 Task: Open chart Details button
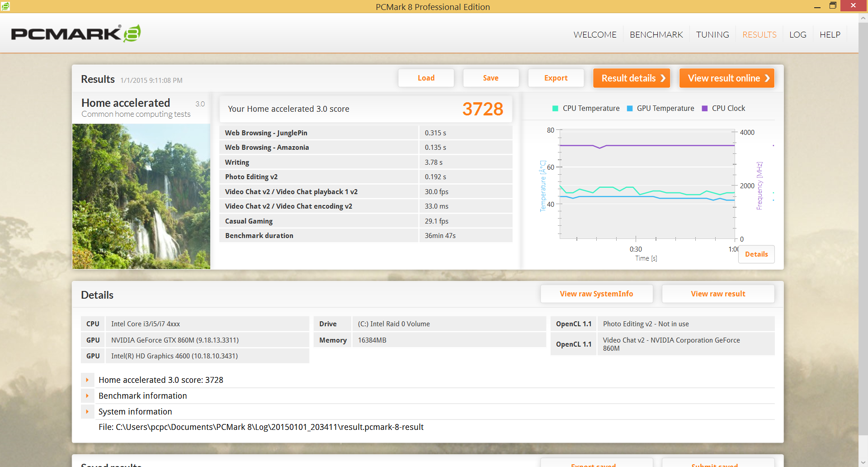tap(756, 254)
